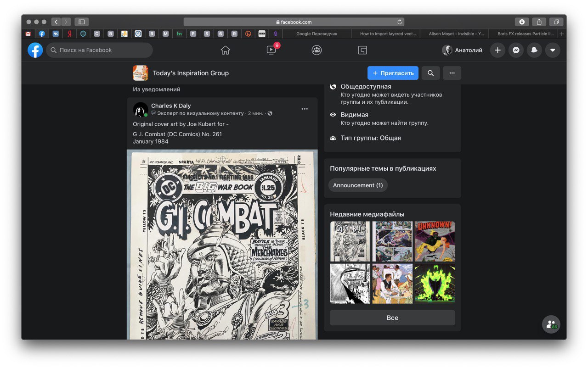Switch to Boris FX releases Particle tab
588x368 pixels.
tap(523, 33)
